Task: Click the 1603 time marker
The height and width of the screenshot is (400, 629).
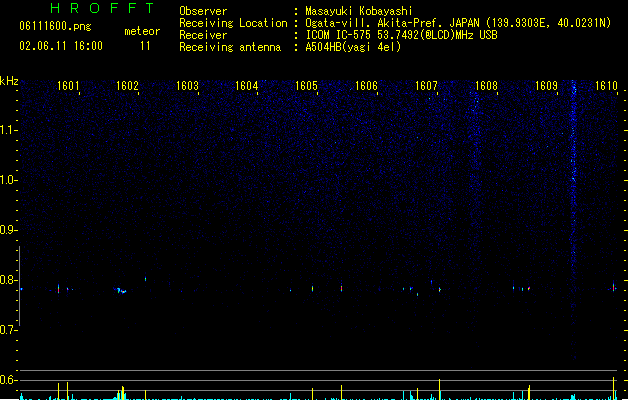Action: pos(187,86)
